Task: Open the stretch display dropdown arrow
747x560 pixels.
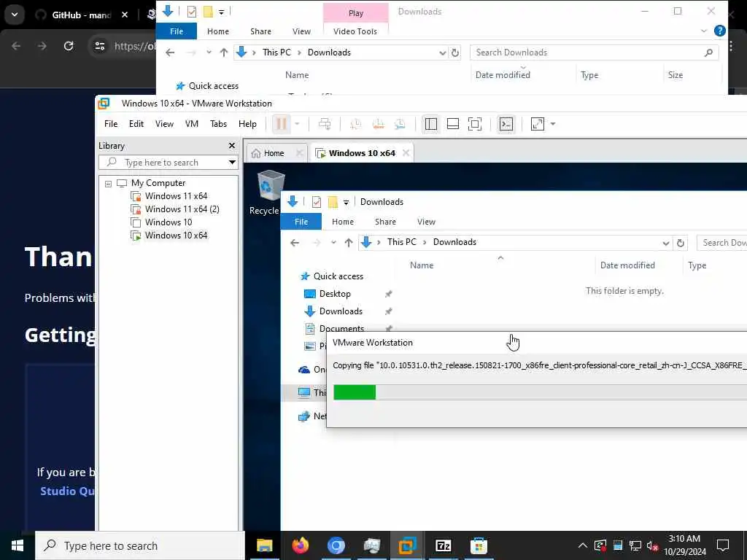Action: click(x=553, y=124)
